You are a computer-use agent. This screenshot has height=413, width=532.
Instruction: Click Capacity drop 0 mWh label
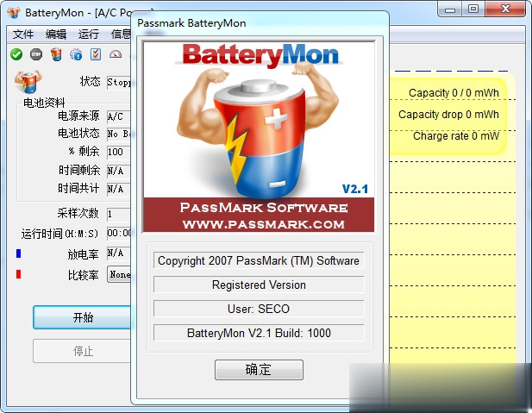tap(449, 115)
